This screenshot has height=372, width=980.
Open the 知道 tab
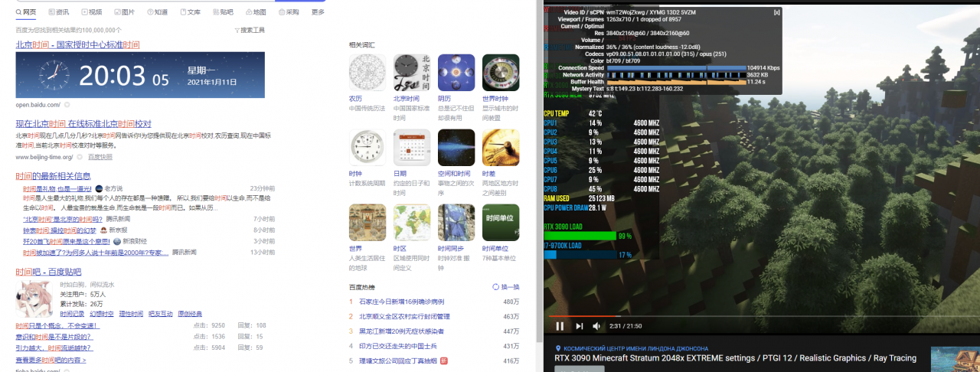tap(157, 12)
